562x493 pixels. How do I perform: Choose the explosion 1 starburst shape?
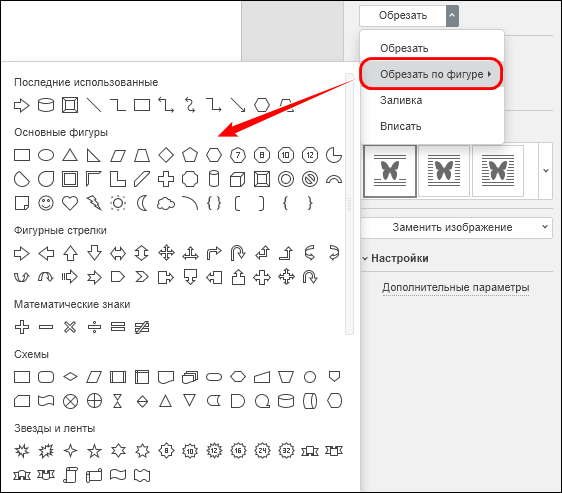click(22, 451)
